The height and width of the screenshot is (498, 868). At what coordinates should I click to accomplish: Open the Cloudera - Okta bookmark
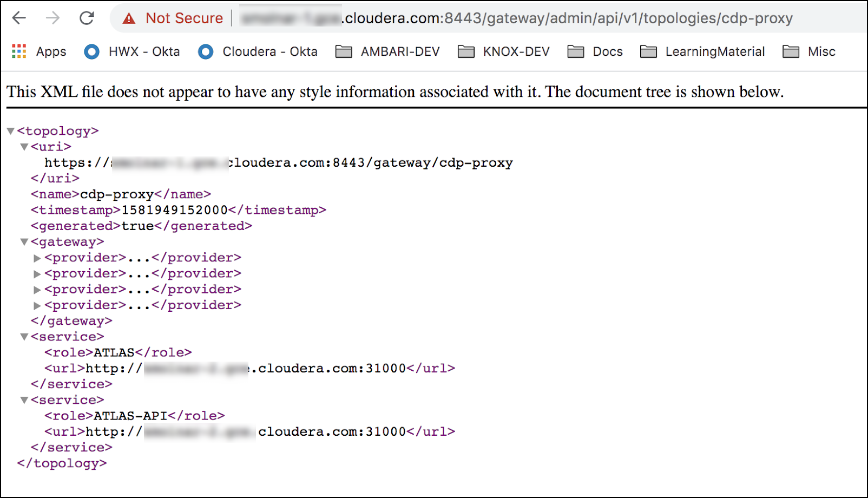258,51
